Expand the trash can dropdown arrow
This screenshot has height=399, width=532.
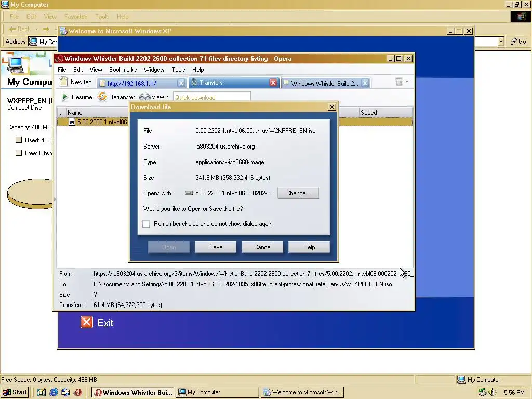pos(407,82)
